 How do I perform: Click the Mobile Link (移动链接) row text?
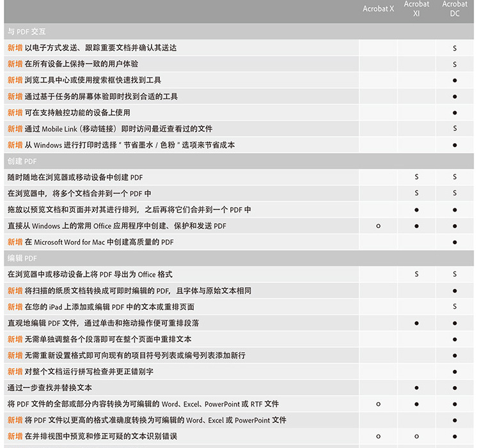[118, 129]
